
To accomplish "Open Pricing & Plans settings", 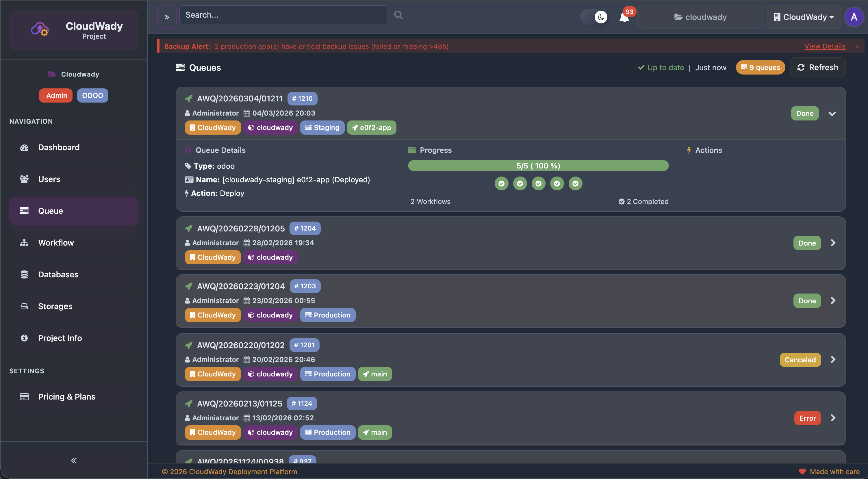I will (x=66, y=396).
